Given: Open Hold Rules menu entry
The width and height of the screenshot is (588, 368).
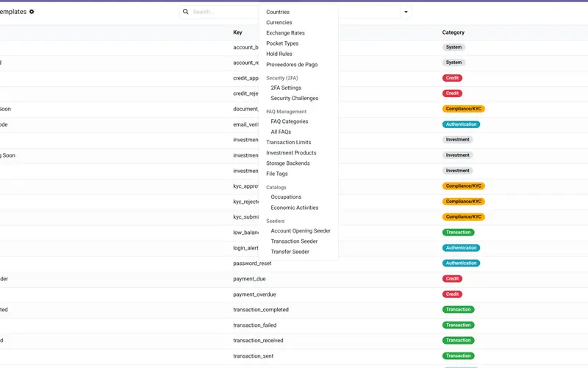Looking at the screenshot, I should point(279,54).
